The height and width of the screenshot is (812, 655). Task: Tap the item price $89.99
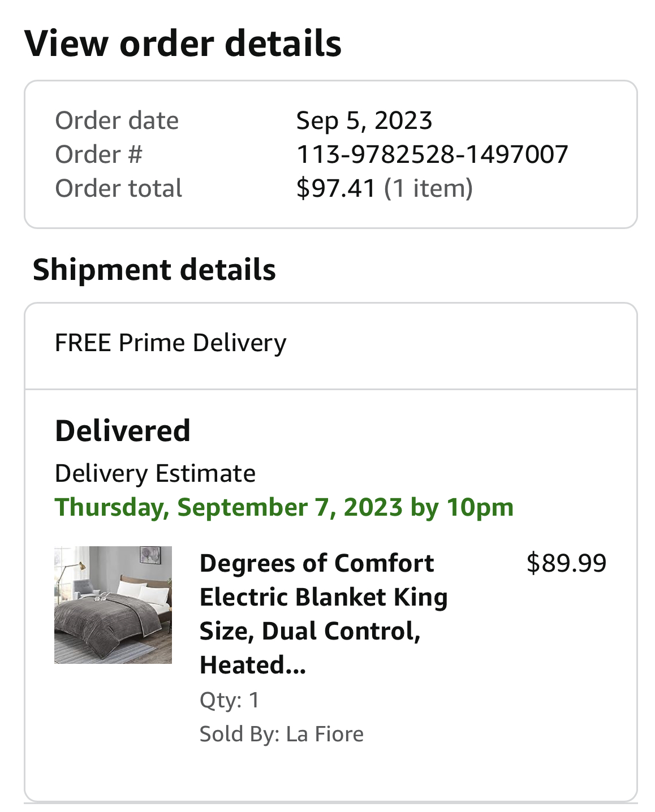pos(566,563)
